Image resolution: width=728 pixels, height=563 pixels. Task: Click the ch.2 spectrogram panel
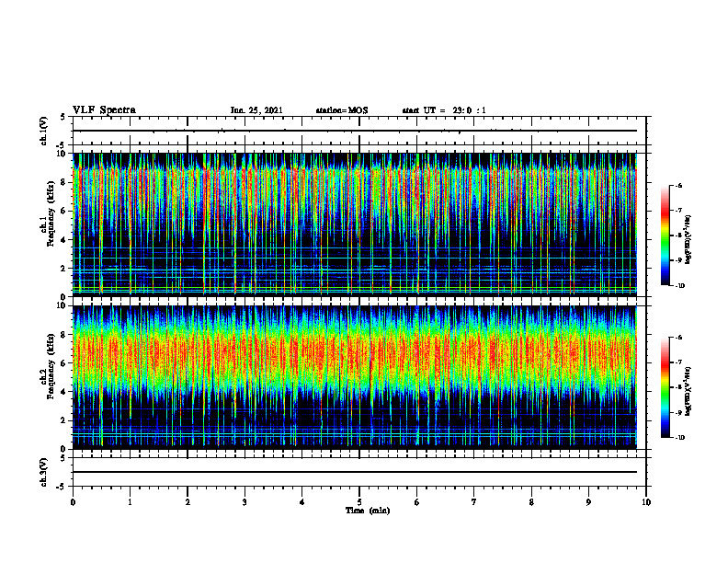coord(355,377)
